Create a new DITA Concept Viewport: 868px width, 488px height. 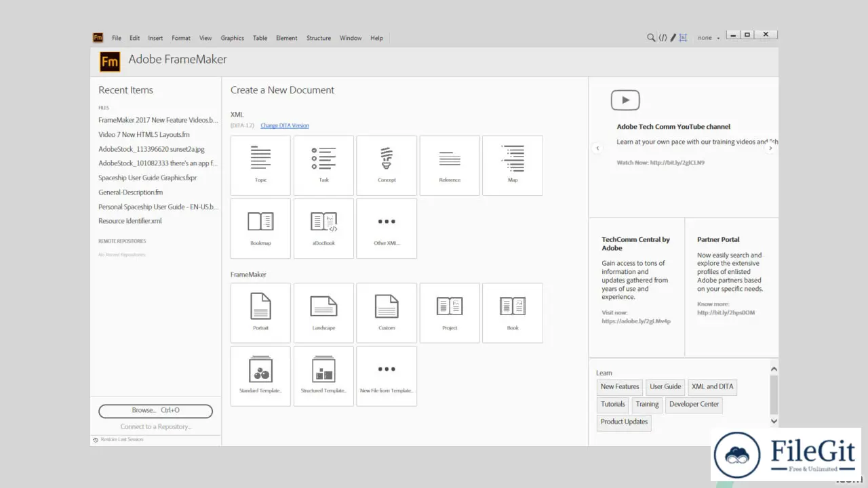click(x=387, y=165)
